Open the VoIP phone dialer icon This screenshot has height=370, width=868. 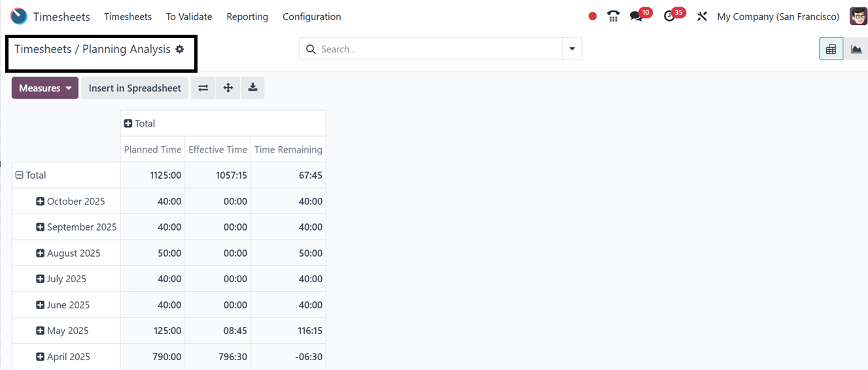(613, 16)
